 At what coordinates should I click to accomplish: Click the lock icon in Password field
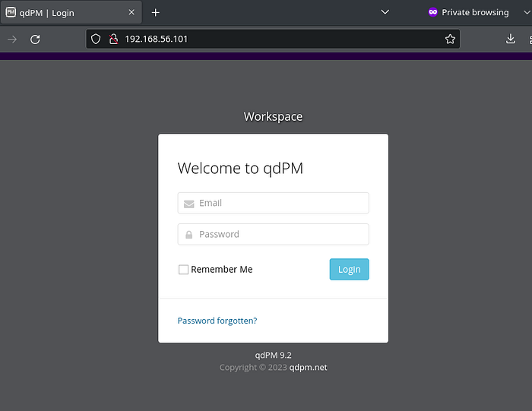click(188, 235)
